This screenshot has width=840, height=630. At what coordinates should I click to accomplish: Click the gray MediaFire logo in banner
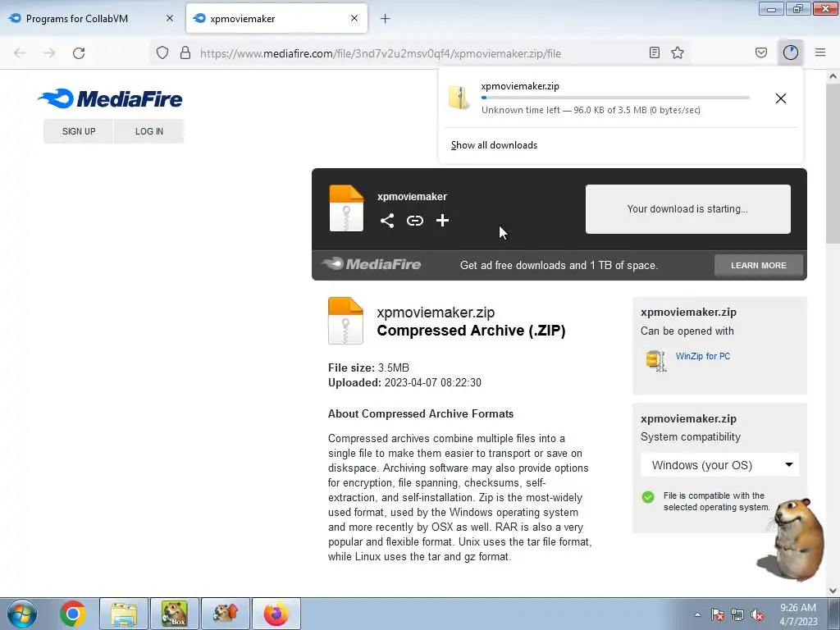[371, 264]
